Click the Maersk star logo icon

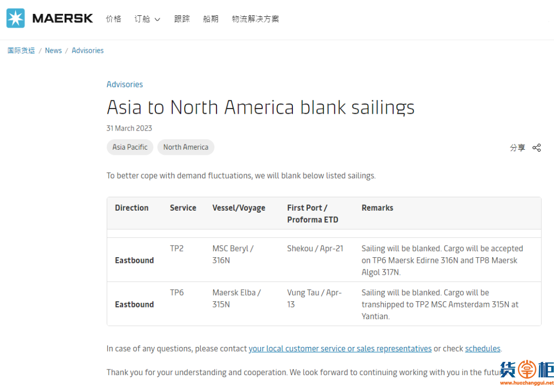15,18
